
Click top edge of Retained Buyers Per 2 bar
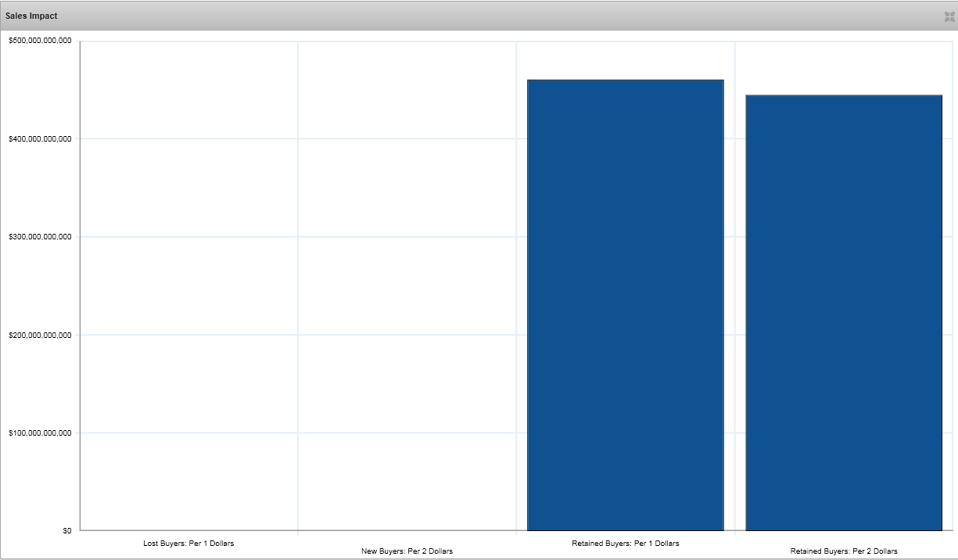coord(843,95)
